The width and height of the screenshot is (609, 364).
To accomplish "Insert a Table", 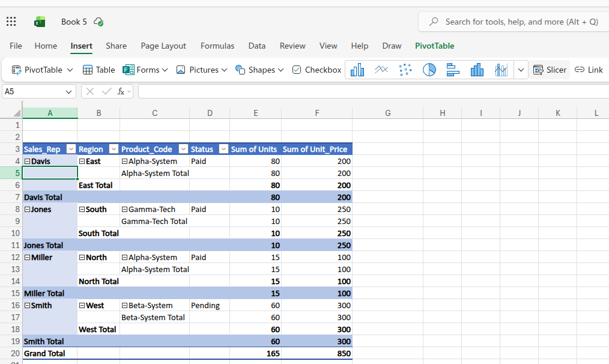I will click(x=98, y=69).
